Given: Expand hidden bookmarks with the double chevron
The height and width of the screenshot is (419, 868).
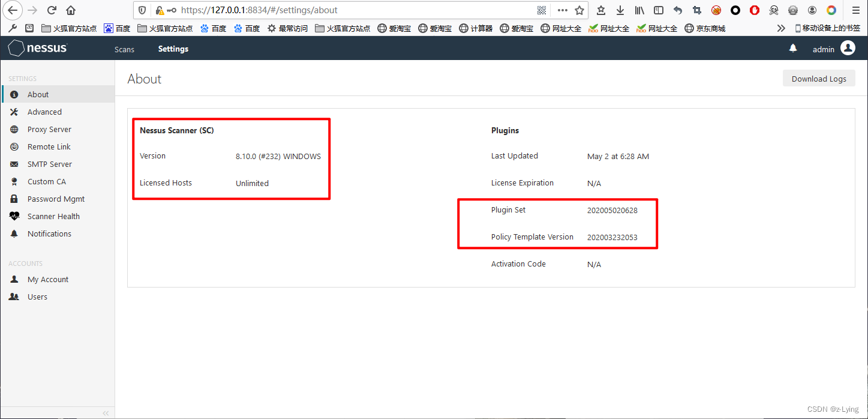Looking at the screenshot, I should pyautogui.click(x=781, y=28).
